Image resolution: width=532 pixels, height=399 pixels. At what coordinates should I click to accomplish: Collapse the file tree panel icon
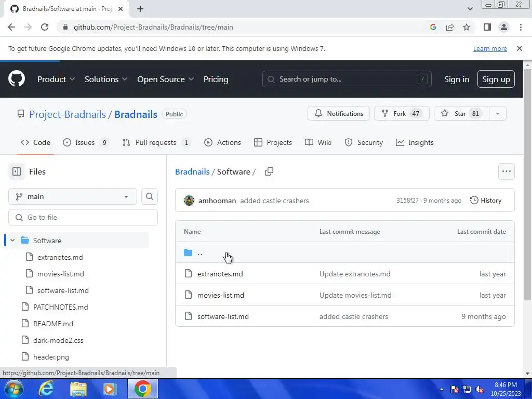pos(17,171)
